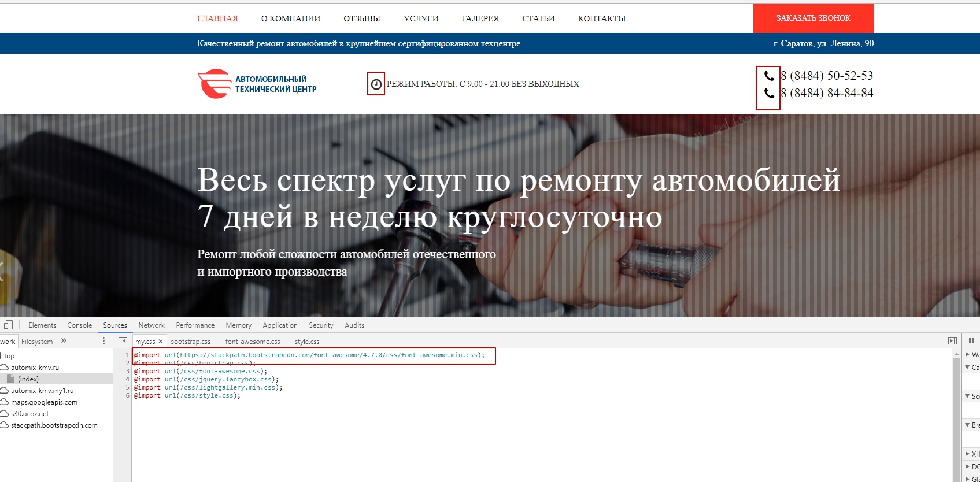This screenshot has height=482, width=980.
Task: Close the my.css editor tab
Action: [161, 342]
